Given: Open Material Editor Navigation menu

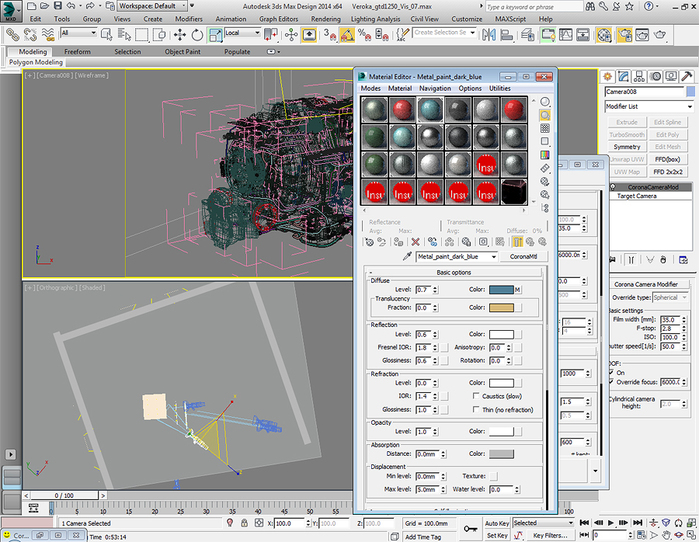Looking at the screenshot, I should (435, 88).
